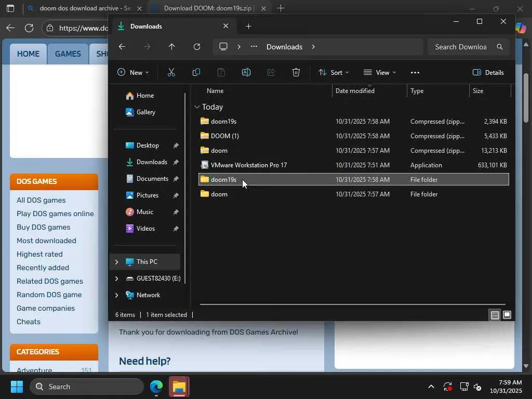Expand the Network tree node
532x399 pixels.
116,295
